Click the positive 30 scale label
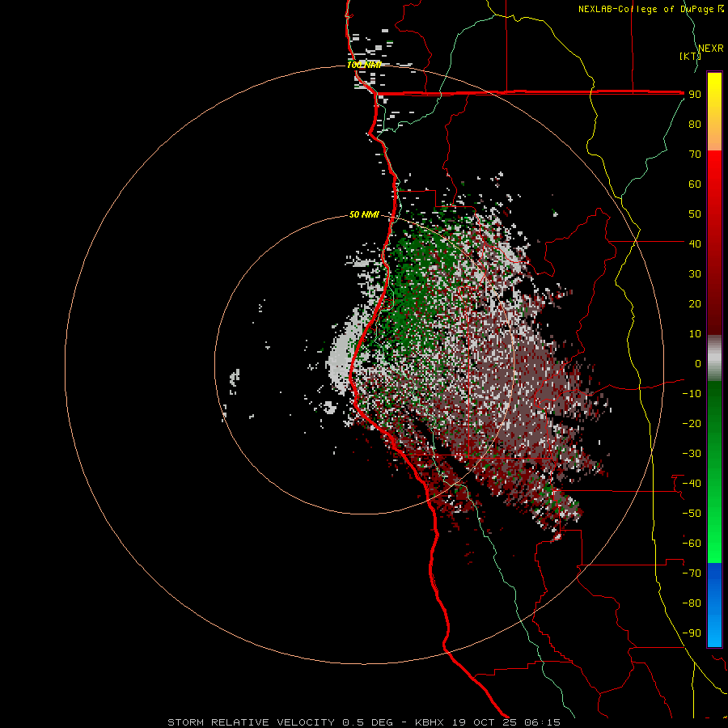Viewport: 728px width, 728px height. [695, 274]
